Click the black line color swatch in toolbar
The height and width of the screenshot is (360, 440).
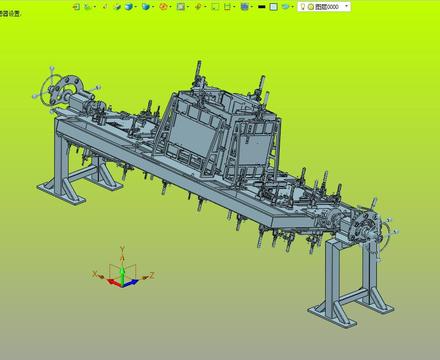tap(262, 7)
